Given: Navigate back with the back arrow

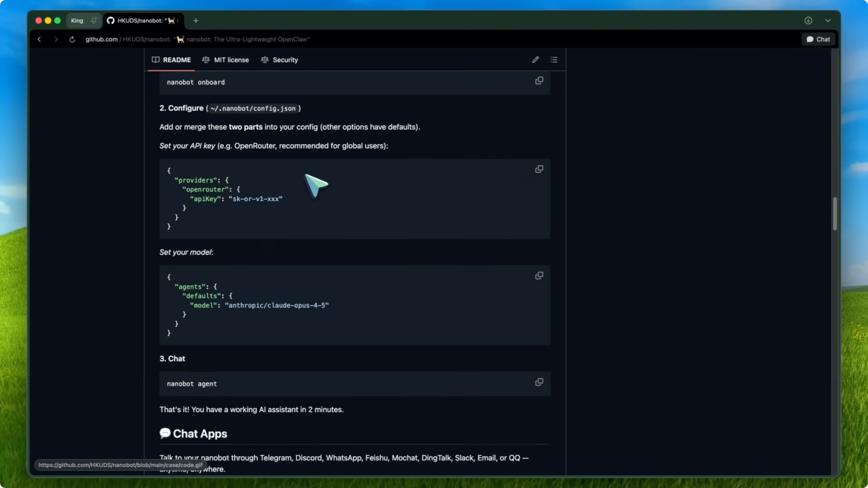Looking at the screenshot, I should point(39,39).
